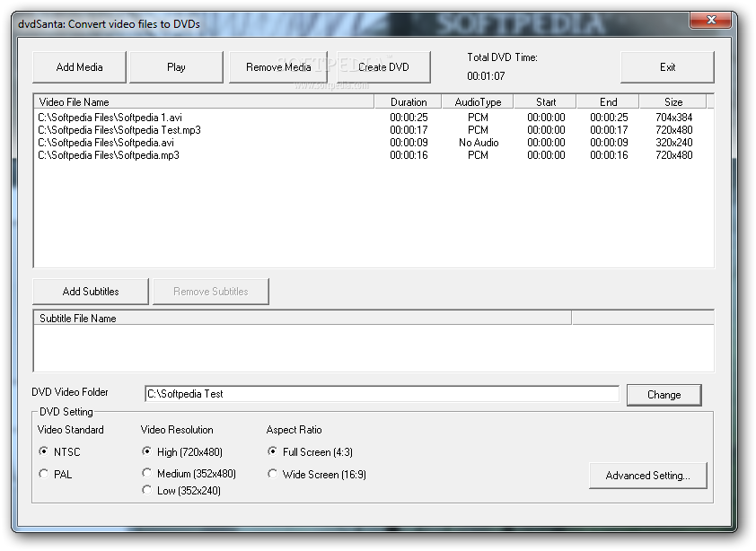Select the Softpedia.mp3 file row

[373, 154]
